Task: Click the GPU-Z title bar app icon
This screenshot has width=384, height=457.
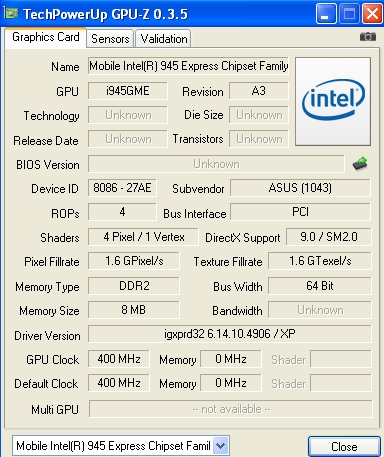Action: [x=12, y=13]
